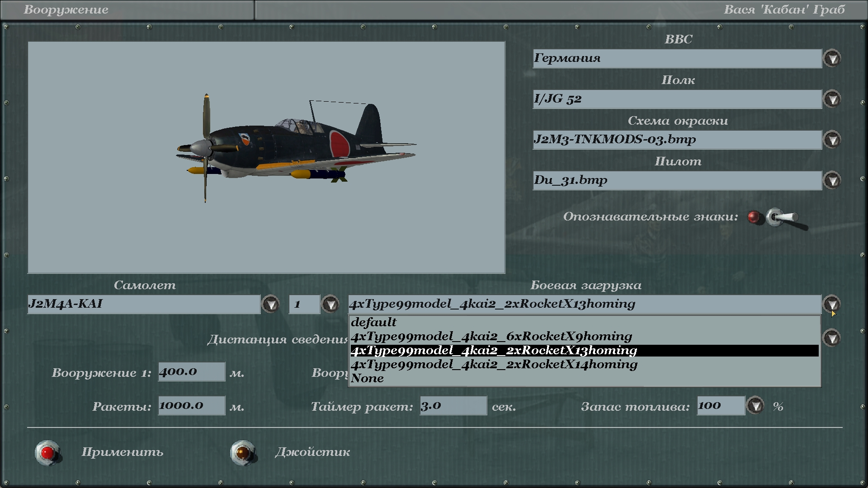Screen dimensions: 868x488
Task: Open the Самолет aircraft dropdown arrow
Action: (x=271, y=304)
